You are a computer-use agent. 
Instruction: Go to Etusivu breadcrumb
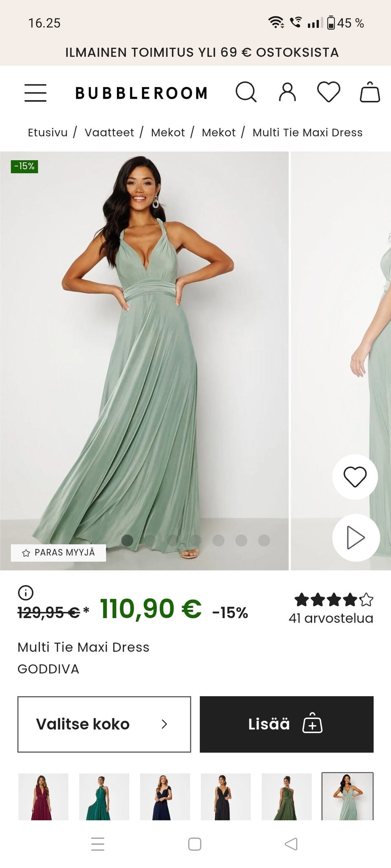coord(47,133)
